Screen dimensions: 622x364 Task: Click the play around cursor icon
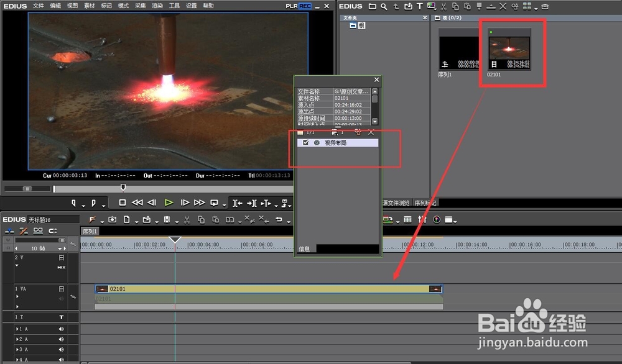point(266,202)
